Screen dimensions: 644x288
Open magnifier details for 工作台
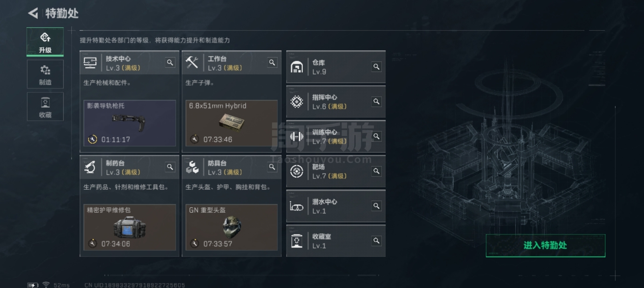pos(272,63)
